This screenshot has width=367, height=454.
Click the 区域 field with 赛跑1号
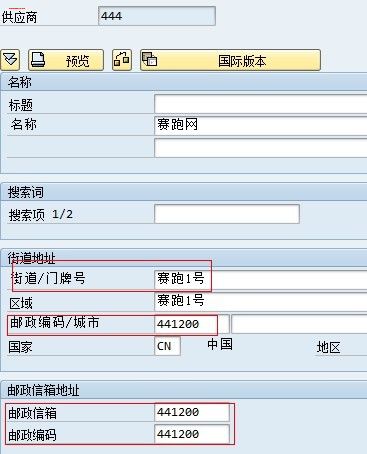click(261, 301)
